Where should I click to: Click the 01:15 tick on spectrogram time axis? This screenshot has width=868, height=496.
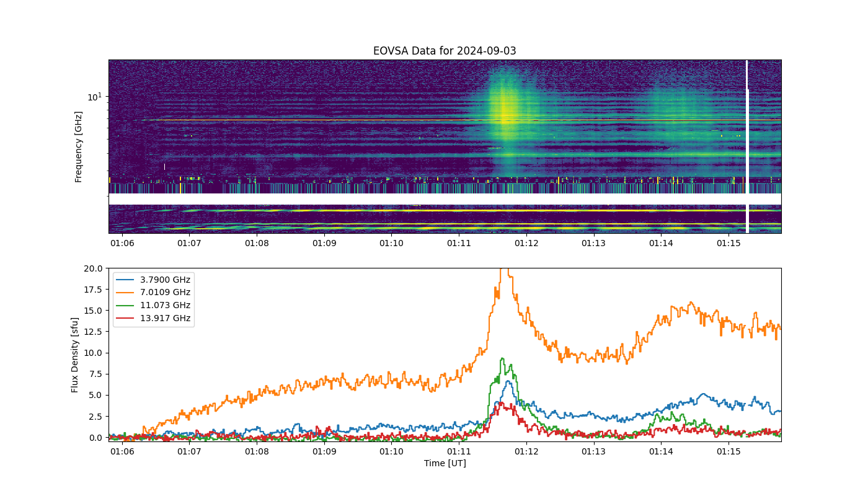(728, 243)
